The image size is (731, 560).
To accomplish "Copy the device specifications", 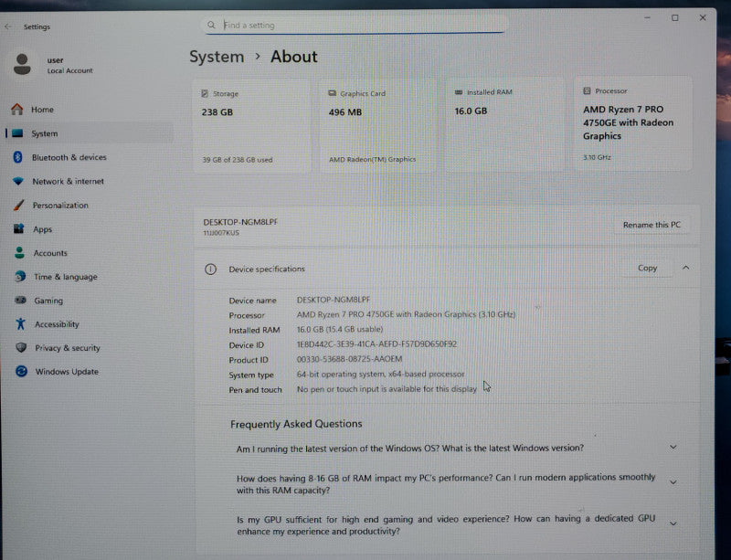I will point(647,268).
